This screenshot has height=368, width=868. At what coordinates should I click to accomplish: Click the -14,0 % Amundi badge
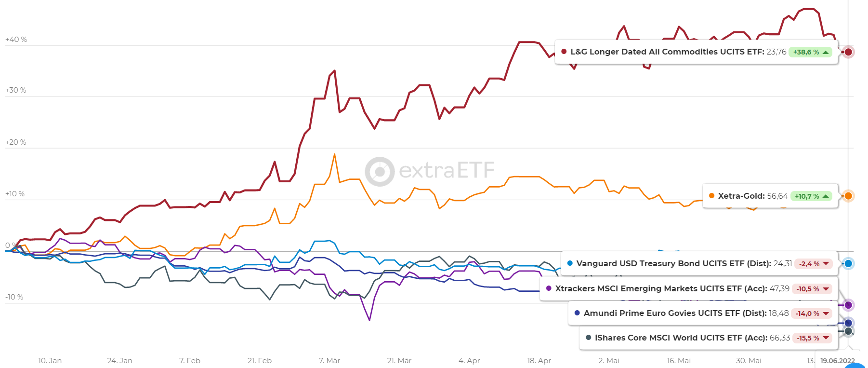pos(812,313)
